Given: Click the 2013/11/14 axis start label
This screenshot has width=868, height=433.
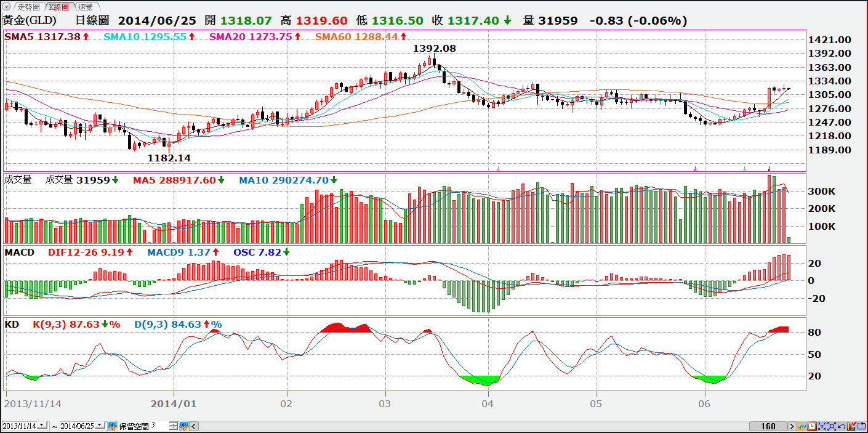Looking at the screenshot, I should point(33,404).
